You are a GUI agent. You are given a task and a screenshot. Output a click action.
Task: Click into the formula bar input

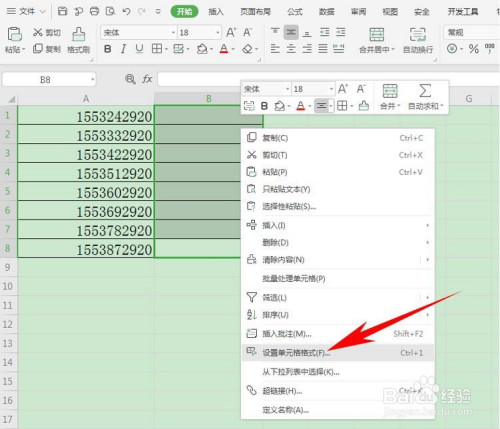click(328, 79)
